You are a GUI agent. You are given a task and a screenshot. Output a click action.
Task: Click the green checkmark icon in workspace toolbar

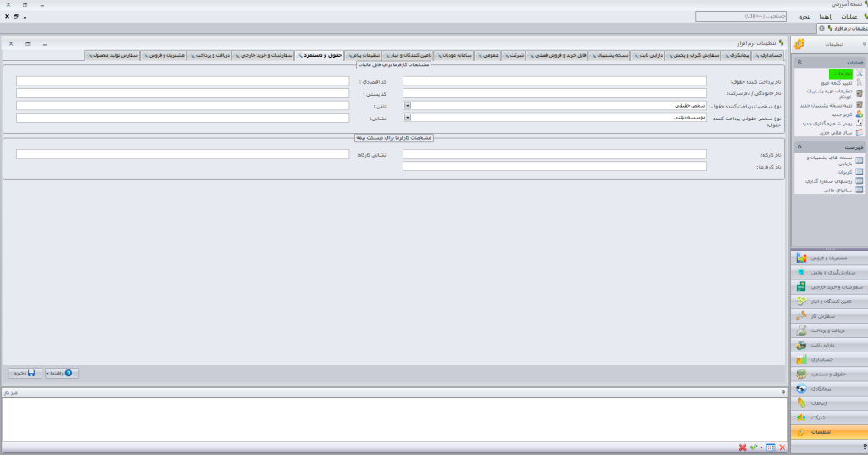[754, 447]
